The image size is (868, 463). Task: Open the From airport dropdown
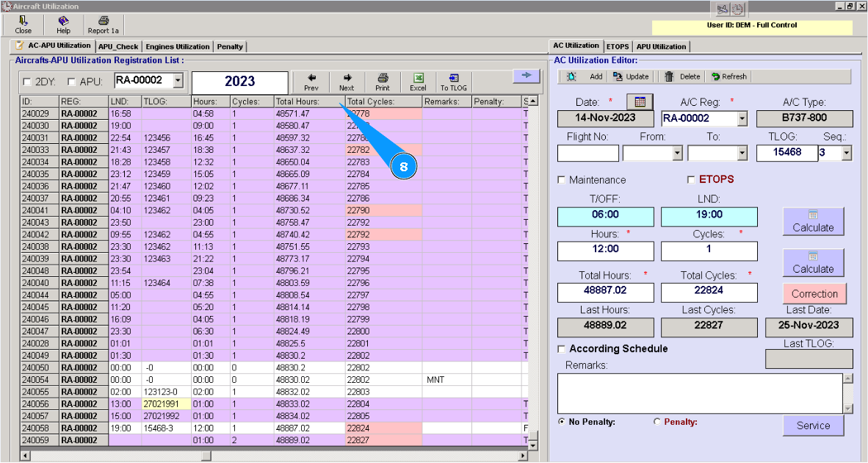[x=676, y=153]
